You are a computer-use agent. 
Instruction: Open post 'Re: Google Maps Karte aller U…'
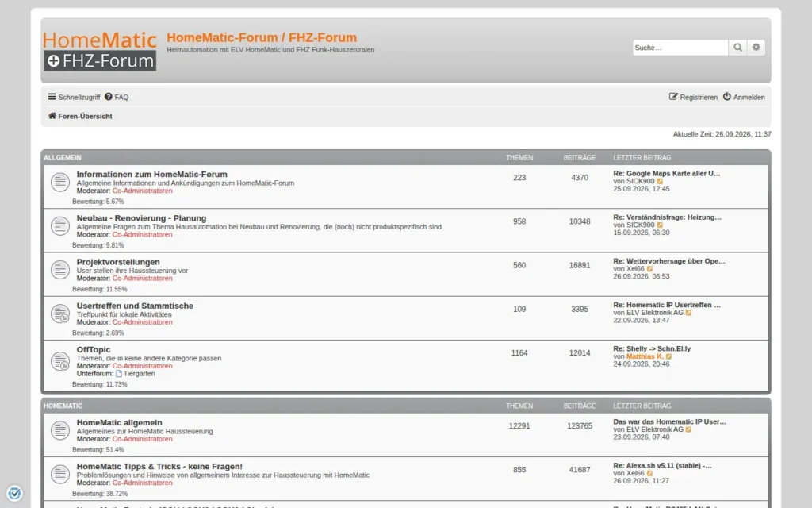[x=666, y=174]
